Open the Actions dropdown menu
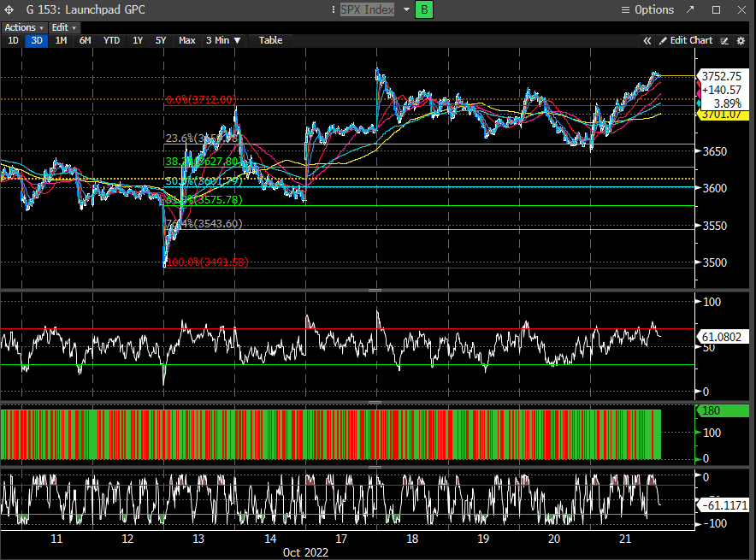The image size is (756, 560). point(24,27)
